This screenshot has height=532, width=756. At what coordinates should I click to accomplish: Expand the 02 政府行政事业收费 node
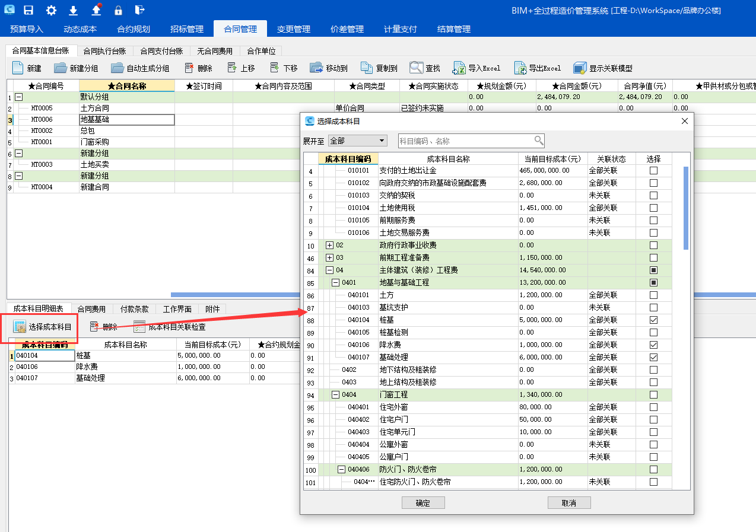[329, 245]
